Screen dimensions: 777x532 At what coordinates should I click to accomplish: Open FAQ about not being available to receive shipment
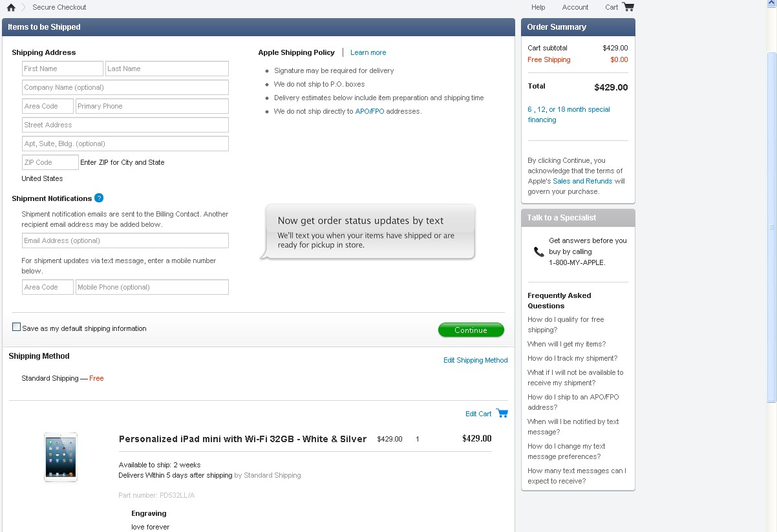pyautogui.click(x=575, y=378)
